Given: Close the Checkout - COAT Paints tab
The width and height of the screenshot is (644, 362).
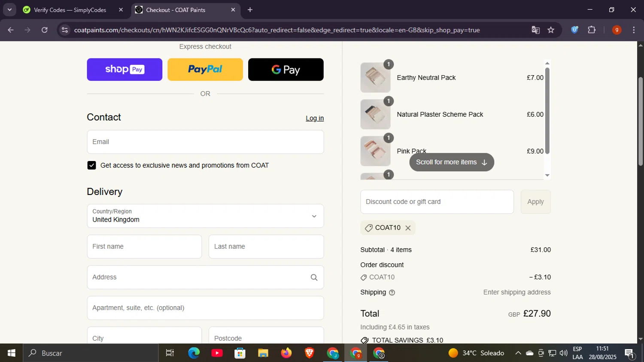Looking at the screenshot, I should pos(233,10).
